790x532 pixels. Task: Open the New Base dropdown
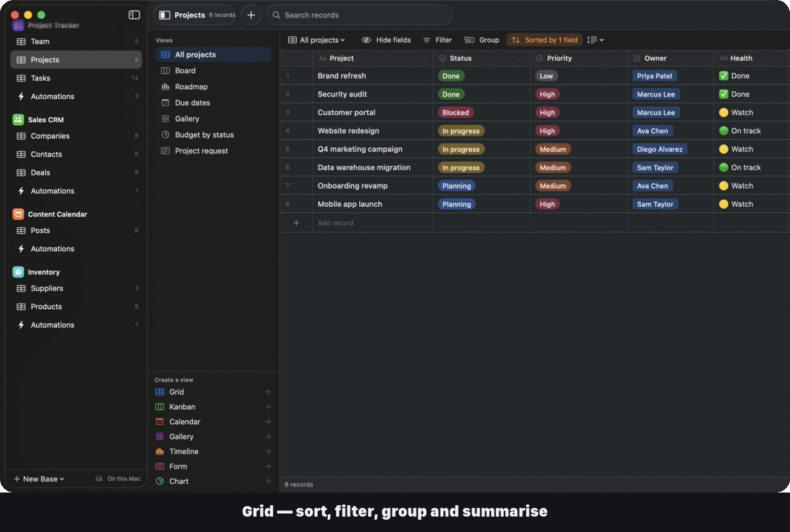coord(39,479)
